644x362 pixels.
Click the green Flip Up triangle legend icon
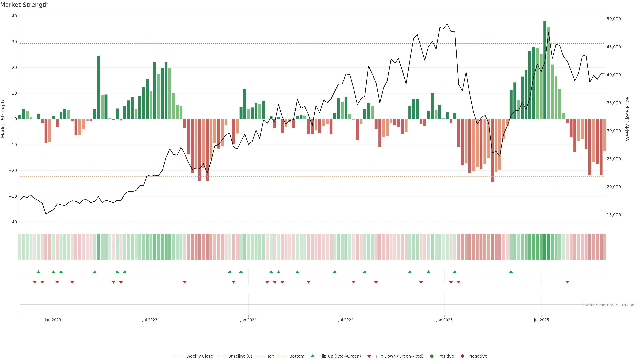pos(312,356)
